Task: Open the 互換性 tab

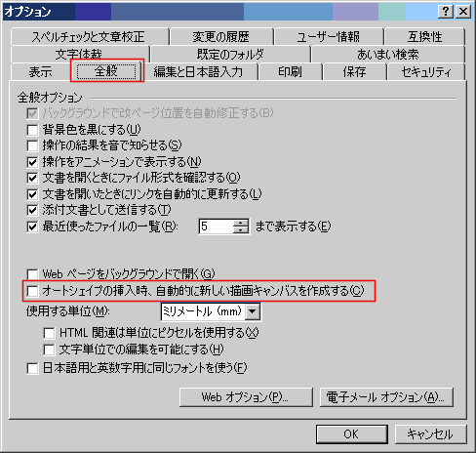Action: 424,37
